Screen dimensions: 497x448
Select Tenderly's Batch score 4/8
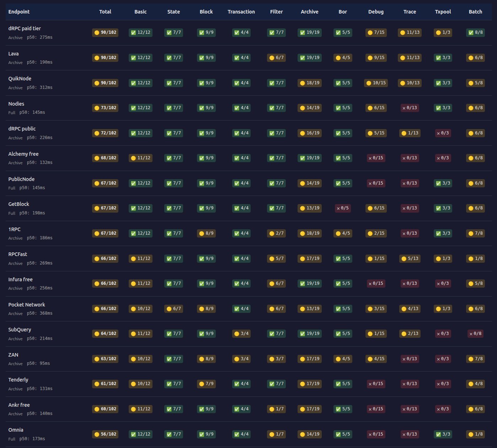click(x=475, y=384)
